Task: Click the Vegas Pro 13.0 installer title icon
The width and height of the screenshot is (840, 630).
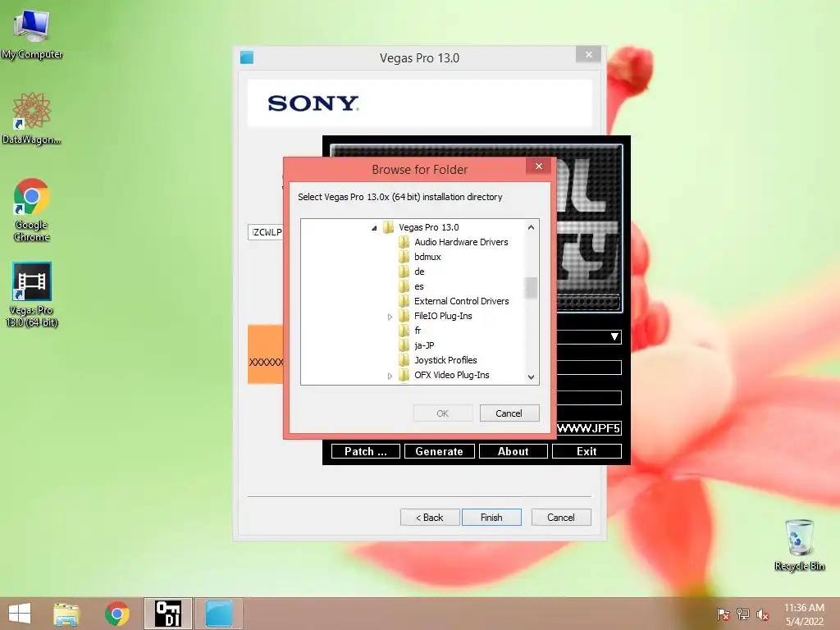Action: (x=247, y=57)
